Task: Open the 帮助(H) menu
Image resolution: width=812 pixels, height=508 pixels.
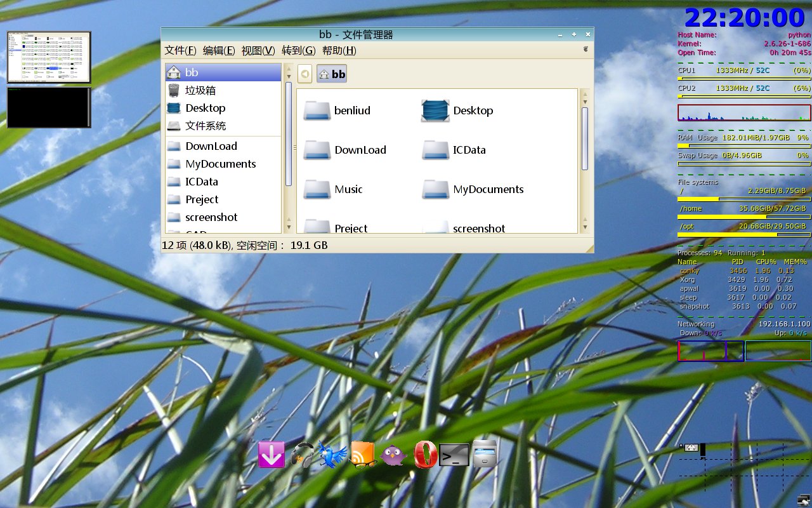Action: tap(339, 51)
